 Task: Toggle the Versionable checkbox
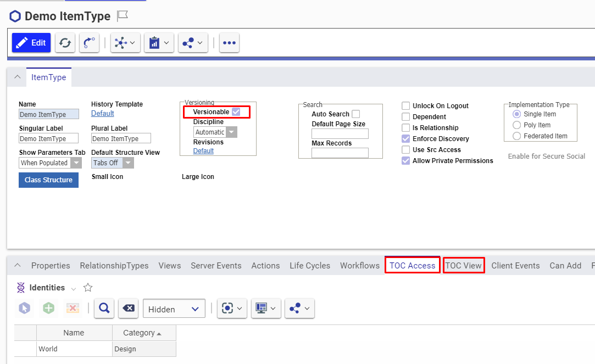[236, 112]
